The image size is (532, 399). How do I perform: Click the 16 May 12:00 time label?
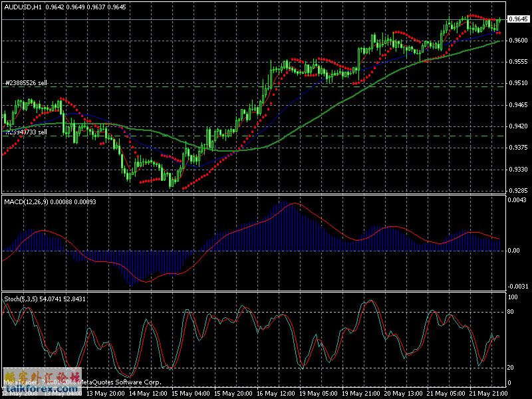(x=276, y=394)
